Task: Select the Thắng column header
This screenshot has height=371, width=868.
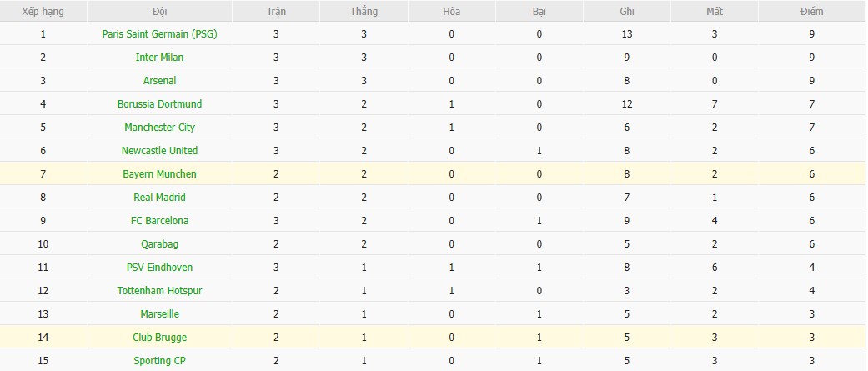Action: point(364,12)
